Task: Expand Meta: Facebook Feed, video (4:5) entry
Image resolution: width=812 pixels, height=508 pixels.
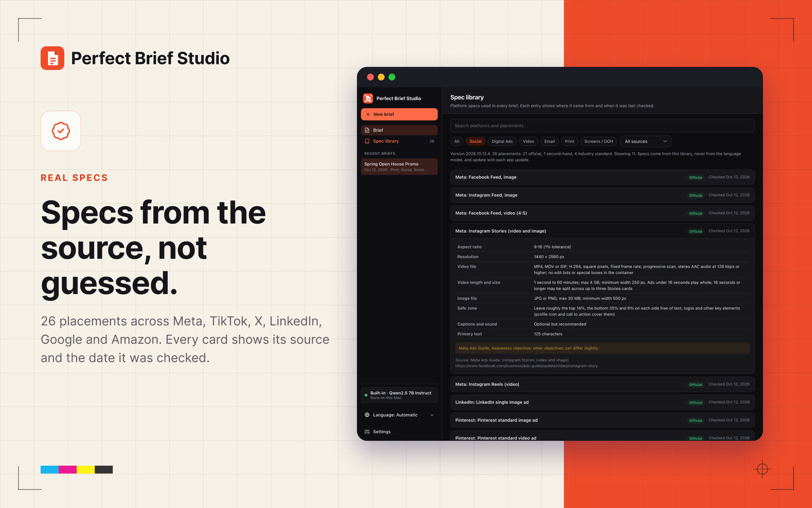Action: 602,213
